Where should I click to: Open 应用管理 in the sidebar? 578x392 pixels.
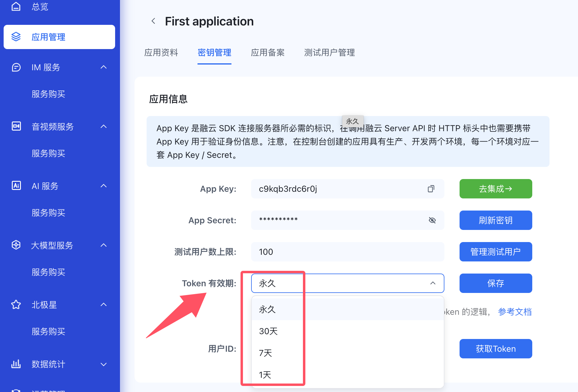(59, 37)
